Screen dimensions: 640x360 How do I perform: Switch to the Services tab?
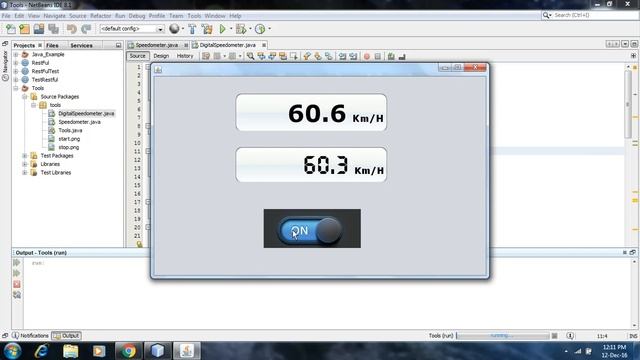tap(81, 45)
